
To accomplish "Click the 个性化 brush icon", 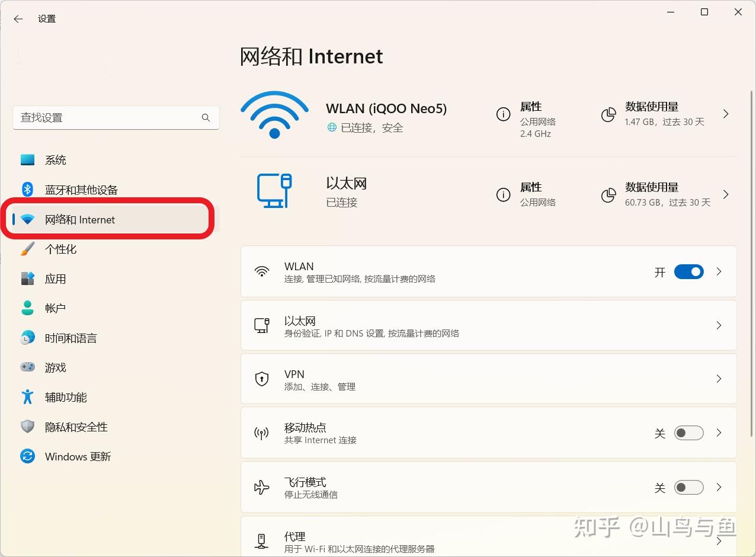I will [x=27, y=249].
